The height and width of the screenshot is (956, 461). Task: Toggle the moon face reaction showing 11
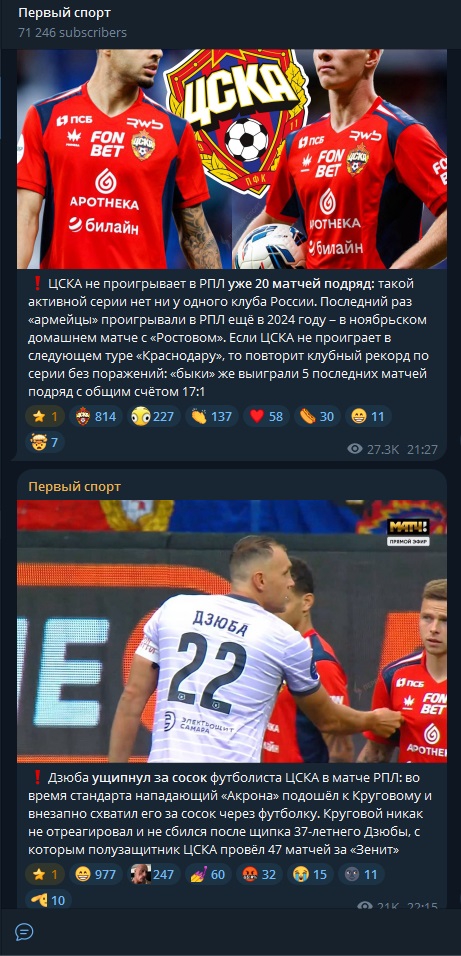[x=362, y=874]
